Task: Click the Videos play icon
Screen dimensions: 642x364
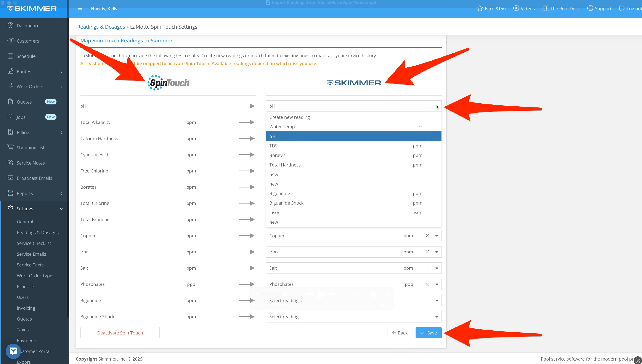Action: coord(516,8)
